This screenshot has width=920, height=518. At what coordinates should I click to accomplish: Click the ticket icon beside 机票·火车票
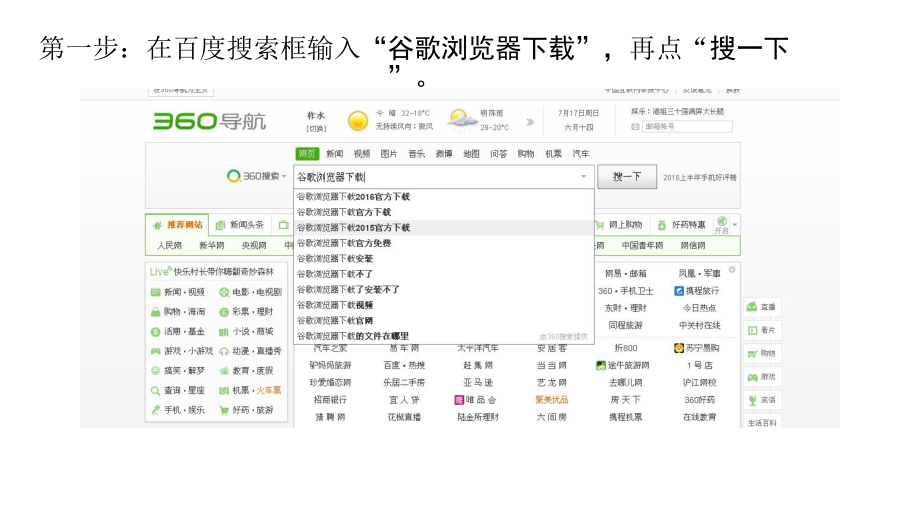click(224, 391)
